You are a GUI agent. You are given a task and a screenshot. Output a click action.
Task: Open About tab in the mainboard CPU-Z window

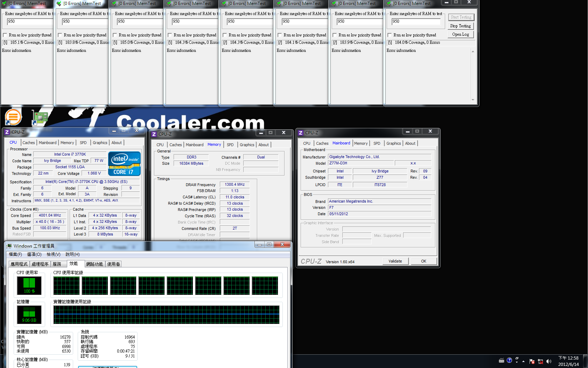[410, 143]
